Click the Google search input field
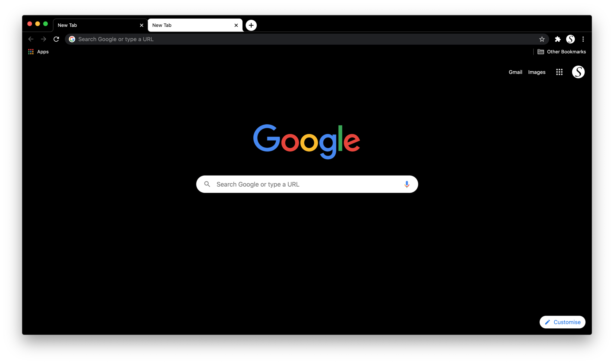This screenshot has height=364, width=614. point(307,184)
